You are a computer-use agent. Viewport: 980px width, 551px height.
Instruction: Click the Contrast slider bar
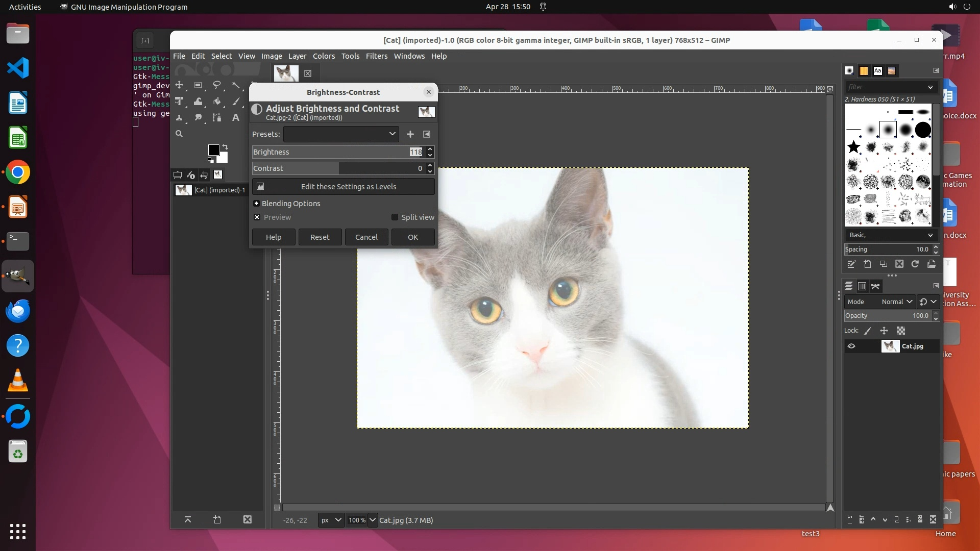[x=337, y=168]
